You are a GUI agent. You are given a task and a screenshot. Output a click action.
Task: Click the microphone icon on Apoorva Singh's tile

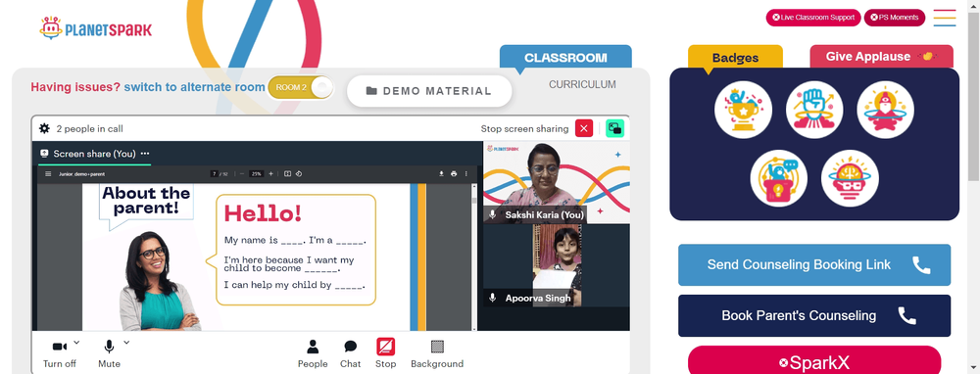pyautogui.click(x=493, y=298)
